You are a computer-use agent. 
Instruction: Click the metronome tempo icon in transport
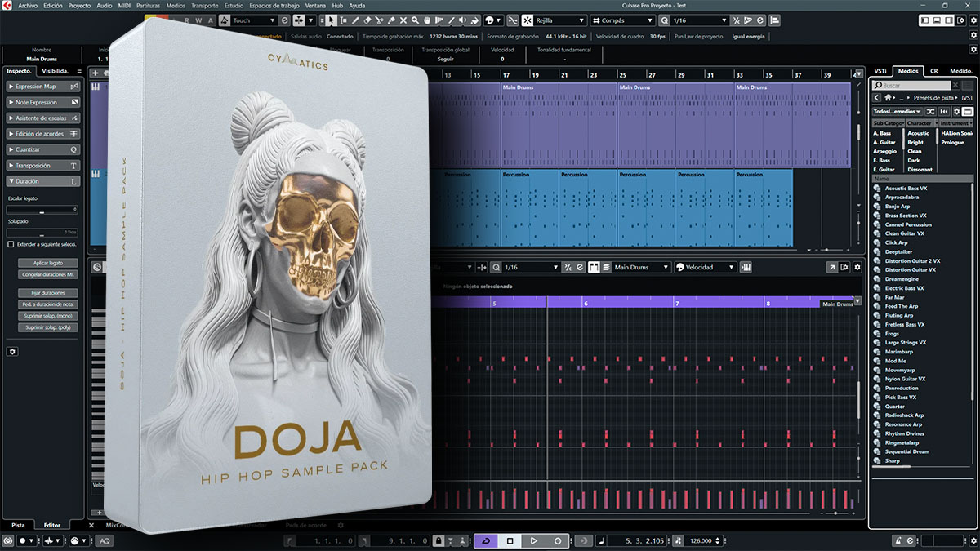click(x=679, y=540)
